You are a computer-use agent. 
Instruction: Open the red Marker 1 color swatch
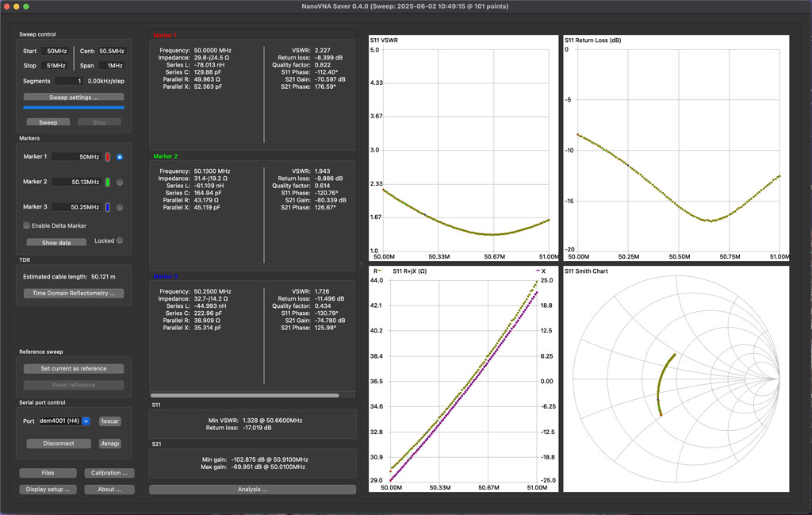[108, 157]
